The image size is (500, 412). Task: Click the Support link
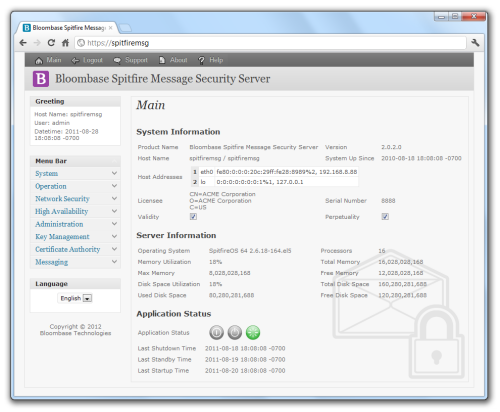[136, 60]
